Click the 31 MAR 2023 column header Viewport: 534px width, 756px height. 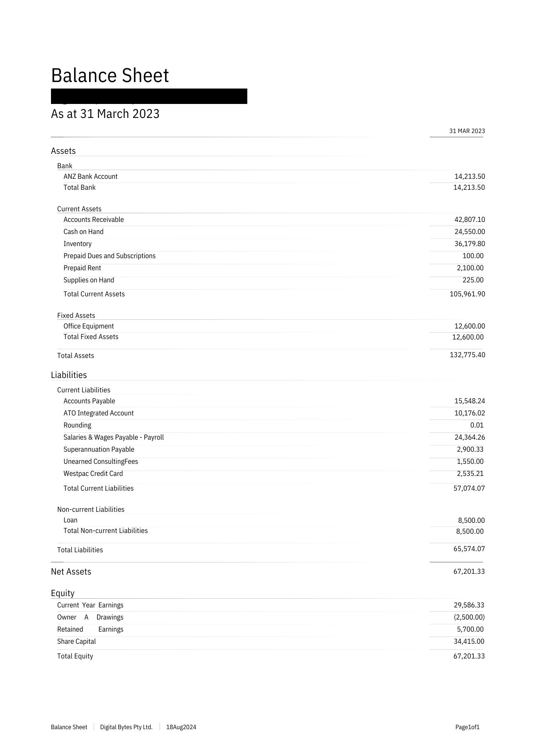pos(467,131)
